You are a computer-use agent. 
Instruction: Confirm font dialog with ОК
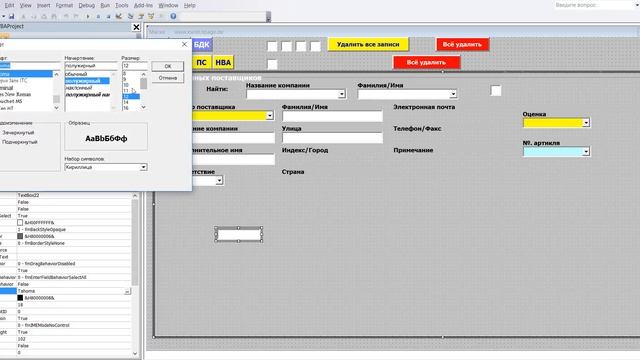point(168,66)
